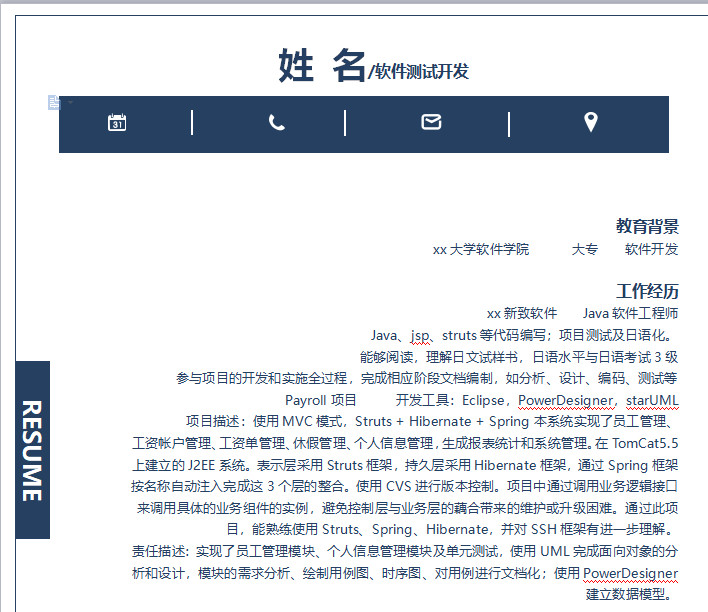The image size is (708, 612).
Task: Click the line starting 上建立的 J2EE 系统
Action: tap(405, 465)
